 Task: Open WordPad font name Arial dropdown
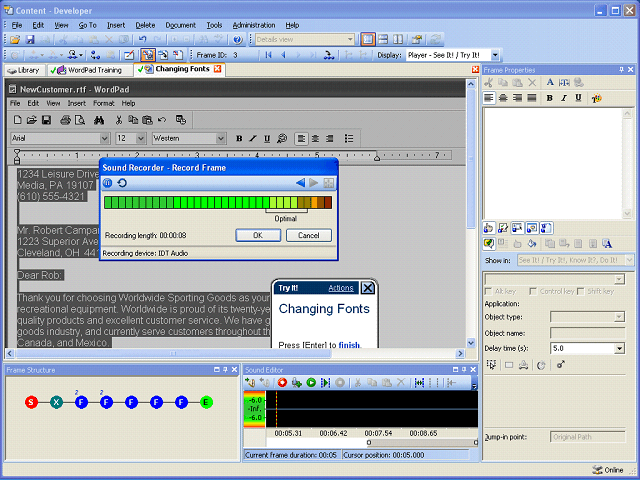pyautogui.click(x=104, y=139)
